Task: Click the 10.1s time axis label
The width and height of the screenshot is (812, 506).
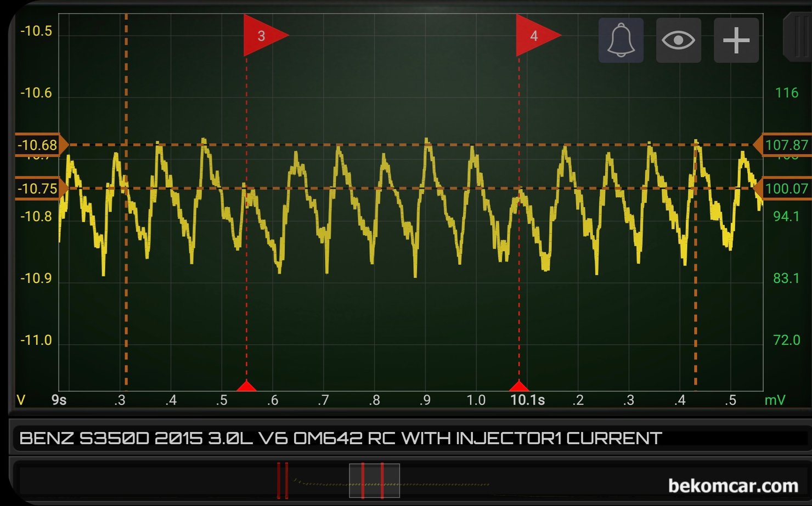Action: pyautogui.click(x=527, y=400)
